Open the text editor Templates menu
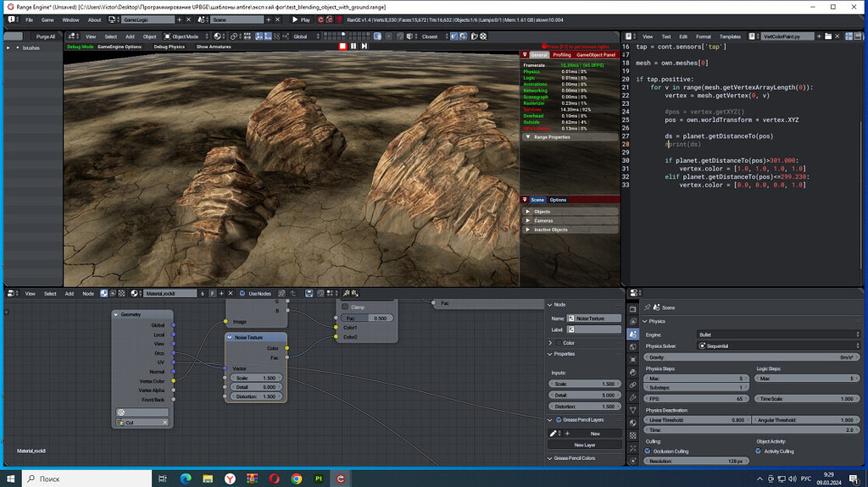Viewport: 868px width, 487px height. (x=730, y=36)
